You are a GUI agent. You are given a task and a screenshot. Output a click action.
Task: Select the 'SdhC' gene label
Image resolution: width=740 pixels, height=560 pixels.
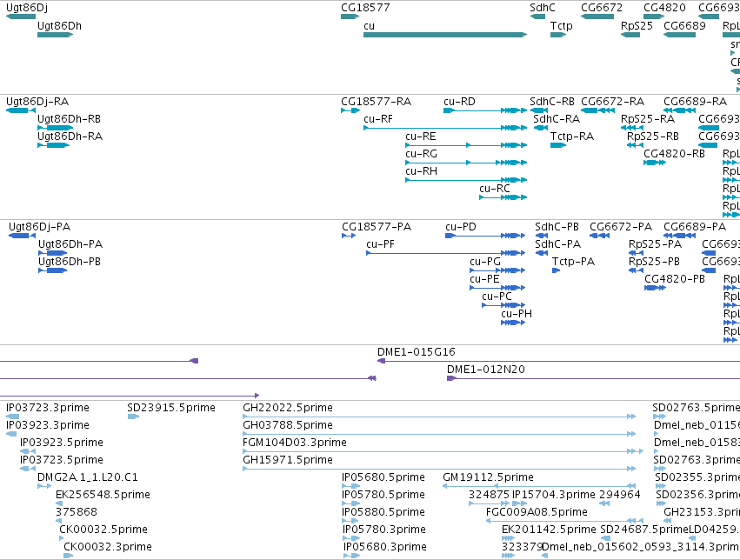[x=543, y=8]
